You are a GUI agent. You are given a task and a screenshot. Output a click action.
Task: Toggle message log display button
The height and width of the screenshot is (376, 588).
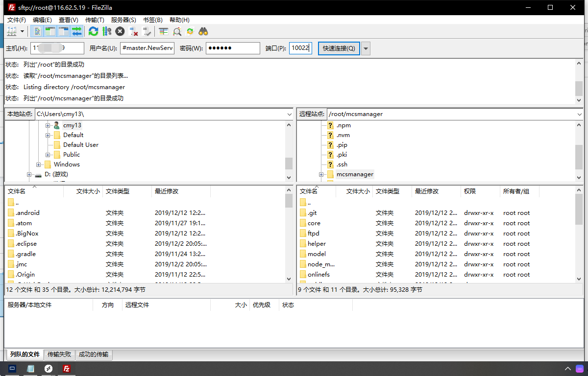click(x=37, y=31)
